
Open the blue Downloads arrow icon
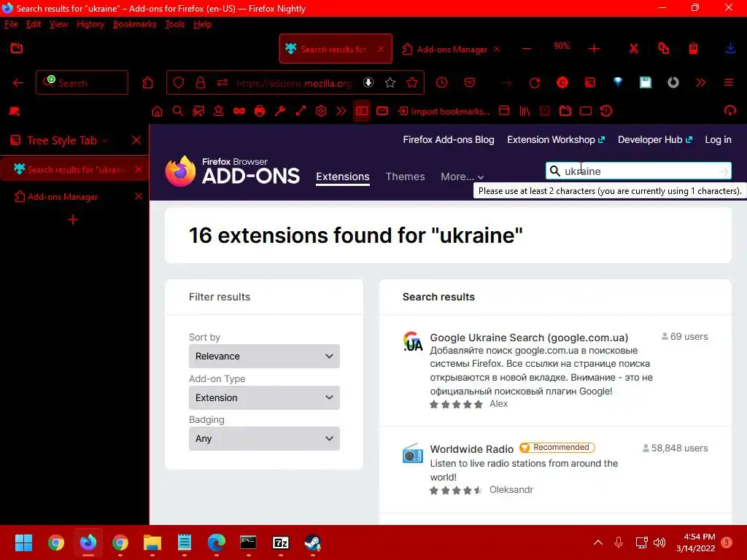click(730, 48)
